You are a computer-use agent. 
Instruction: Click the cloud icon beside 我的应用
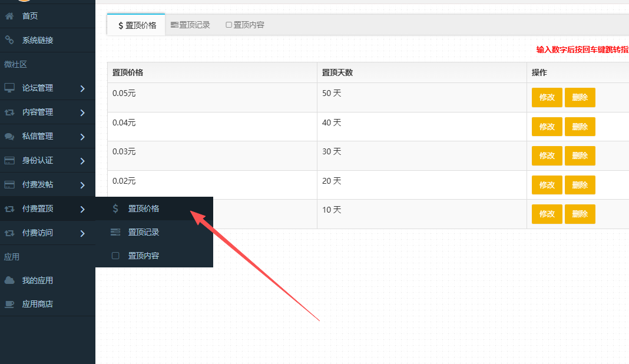(x=9, y=280)
